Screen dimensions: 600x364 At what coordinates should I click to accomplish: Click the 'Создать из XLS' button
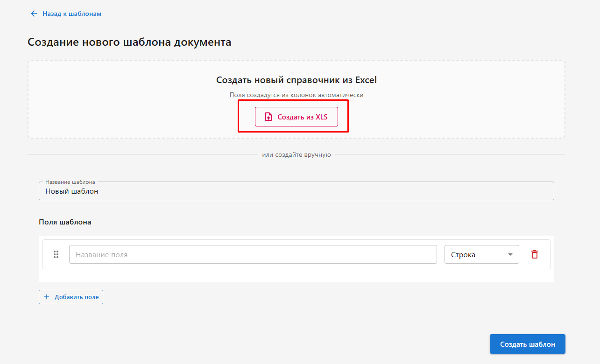296,117
